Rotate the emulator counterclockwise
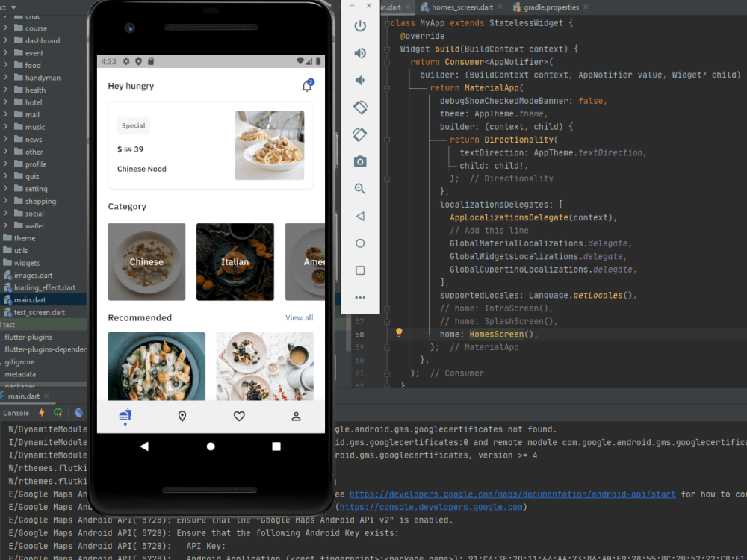The width and height of the screenshot is (747, 560). pyautogui.click(x=360, y=107)
